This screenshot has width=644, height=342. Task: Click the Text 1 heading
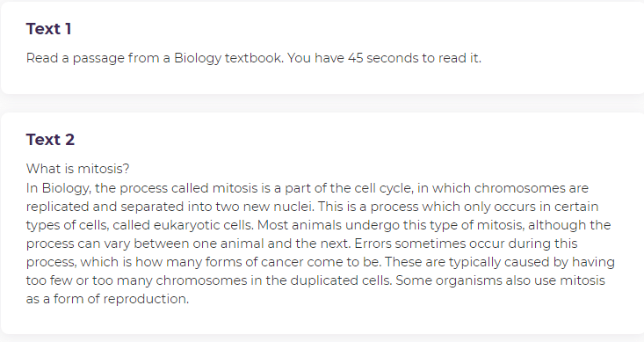coord(49,29)
